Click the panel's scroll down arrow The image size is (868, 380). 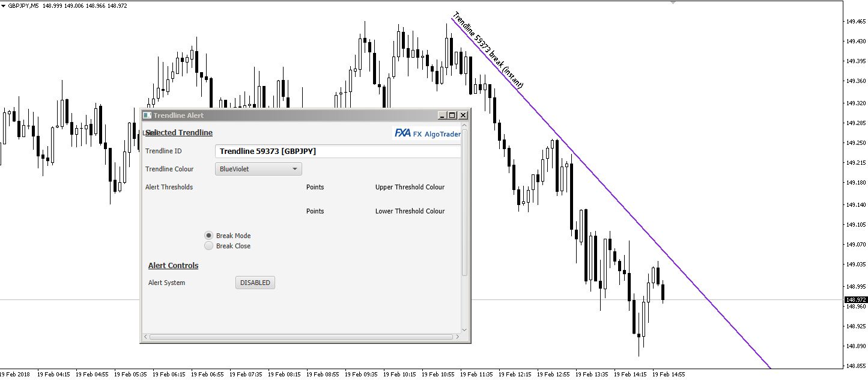464,329
